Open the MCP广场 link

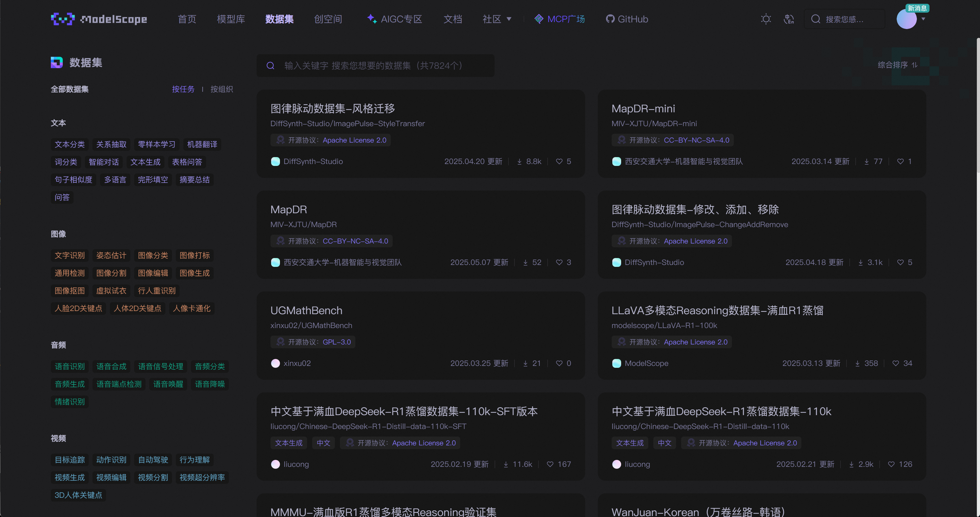click(560, 19)
